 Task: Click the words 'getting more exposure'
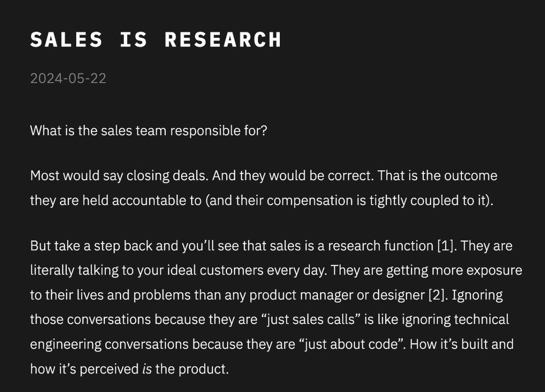pyautogui.click(x=454, y=270)
